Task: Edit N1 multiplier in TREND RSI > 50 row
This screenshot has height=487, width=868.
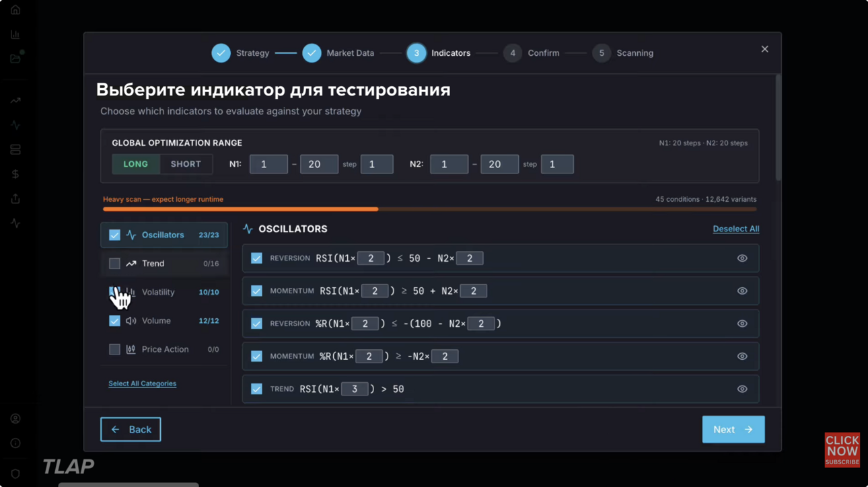Action: (x=355, y=389)
